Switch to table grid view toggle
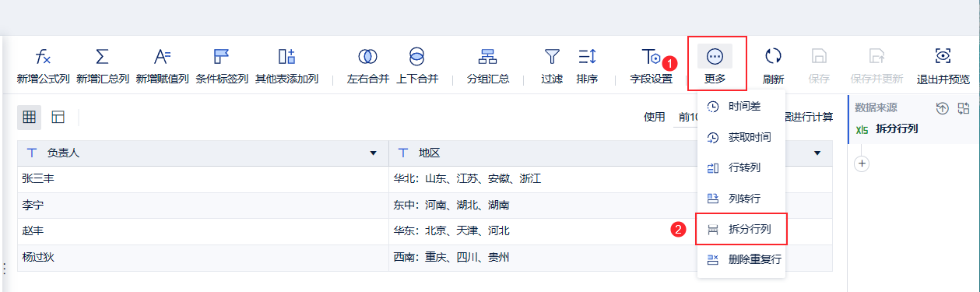Screen dimensions: 980x292 [29, 118]
